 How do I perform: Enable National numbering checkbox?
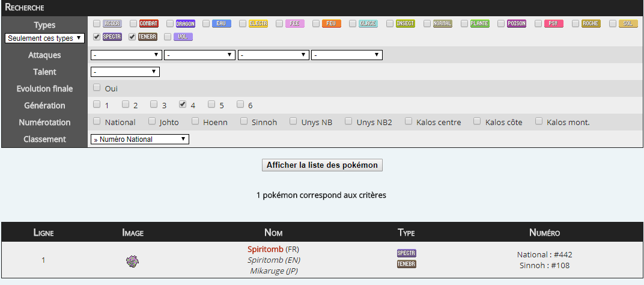click(x=97, y=121)
